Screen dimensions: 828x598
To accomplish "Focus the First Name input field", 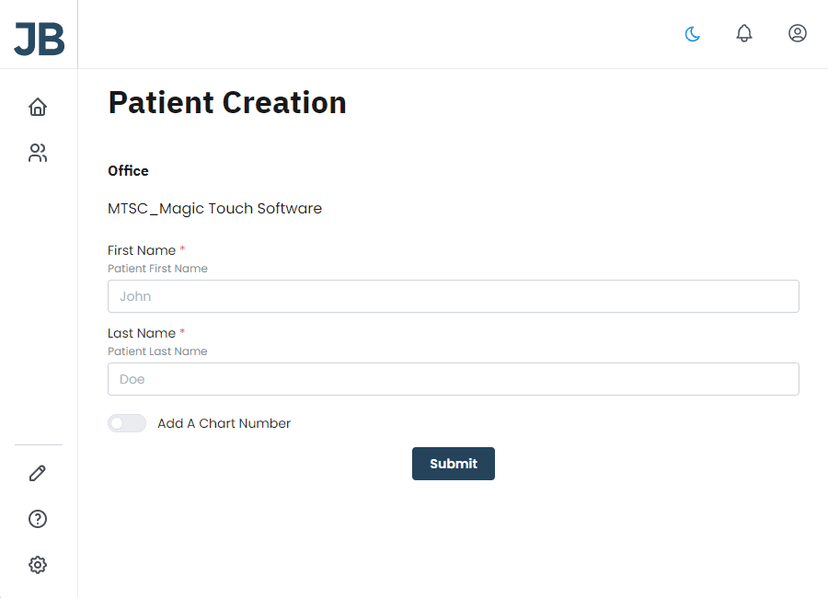I will (453, 296).
